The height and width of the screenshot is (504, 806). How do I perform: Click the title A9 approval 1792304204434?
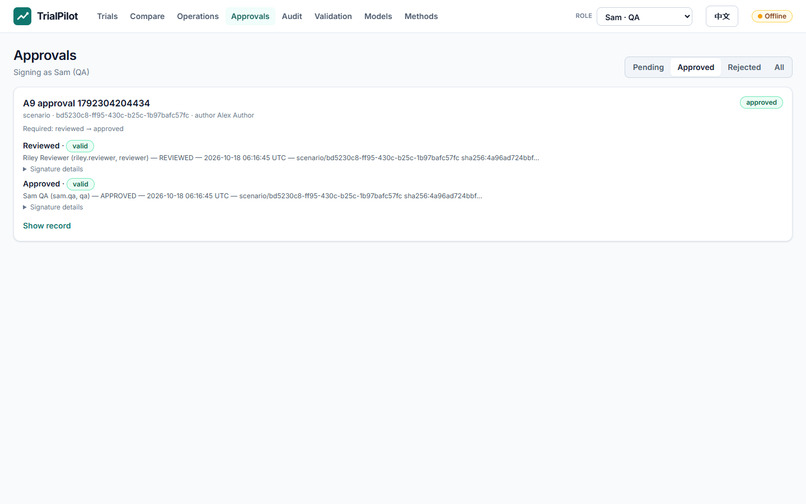pos(86,103)
